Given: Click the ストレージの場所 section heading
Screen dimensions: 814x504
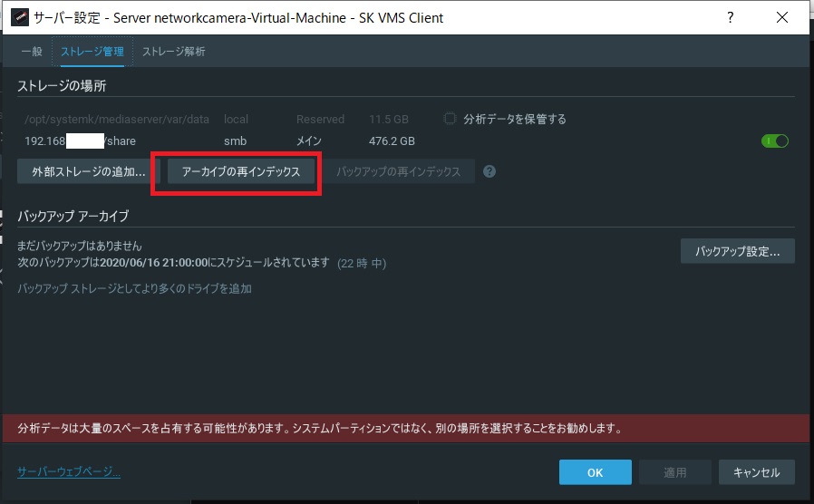Looking at the screenshot, I should pyautogui.click(x=62, y=85).
